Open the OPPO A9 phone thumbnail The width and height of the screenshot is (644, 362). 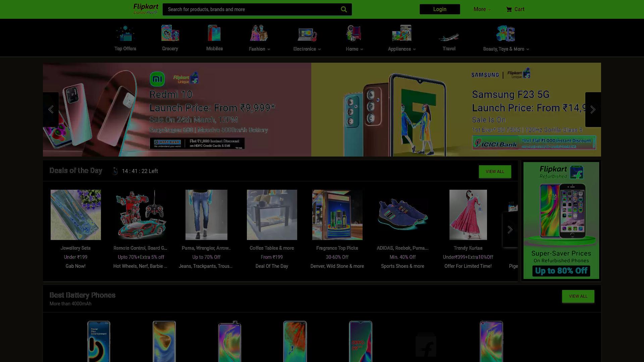tap(361, 341)
